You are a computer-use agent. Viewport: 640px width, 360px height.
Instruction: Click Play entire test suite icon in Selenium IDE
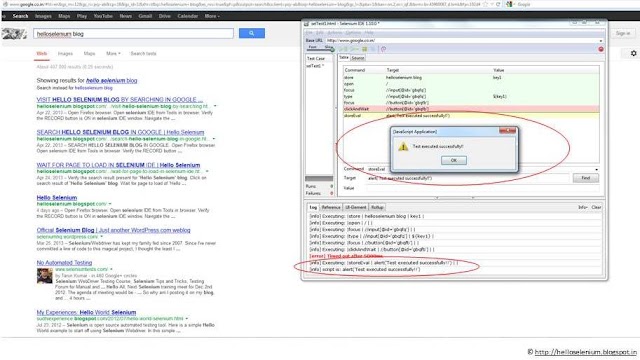[343, 49]
